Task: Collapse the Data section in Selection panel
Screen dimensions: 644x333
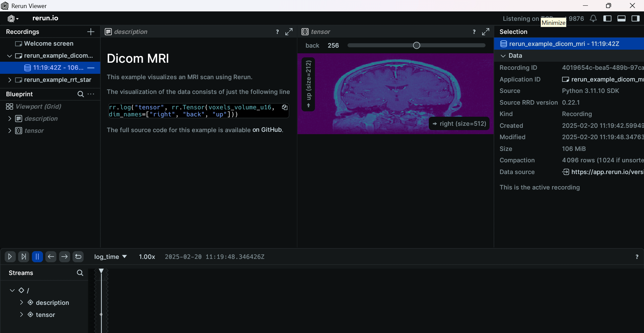Action: (x=503, y=56)
